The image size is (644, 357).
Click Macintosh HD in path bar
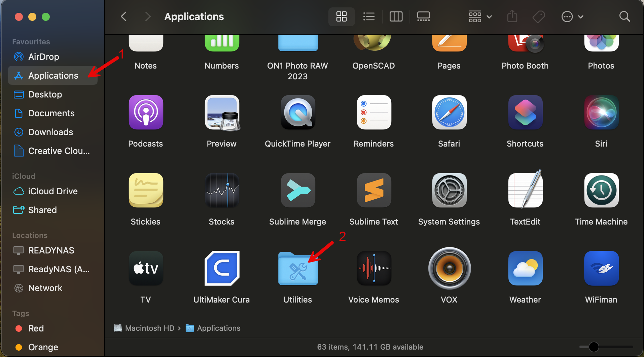click(144, 328)
